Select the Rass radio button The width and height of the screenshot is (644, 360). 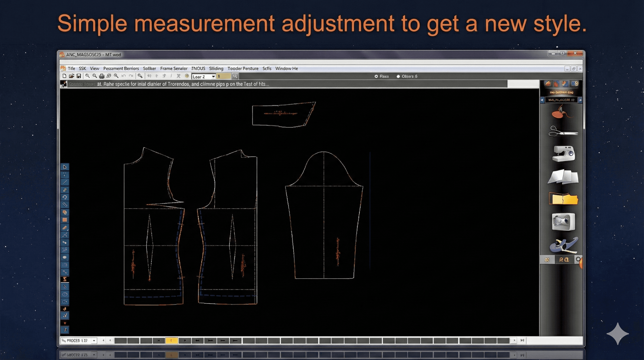[376, 76]
